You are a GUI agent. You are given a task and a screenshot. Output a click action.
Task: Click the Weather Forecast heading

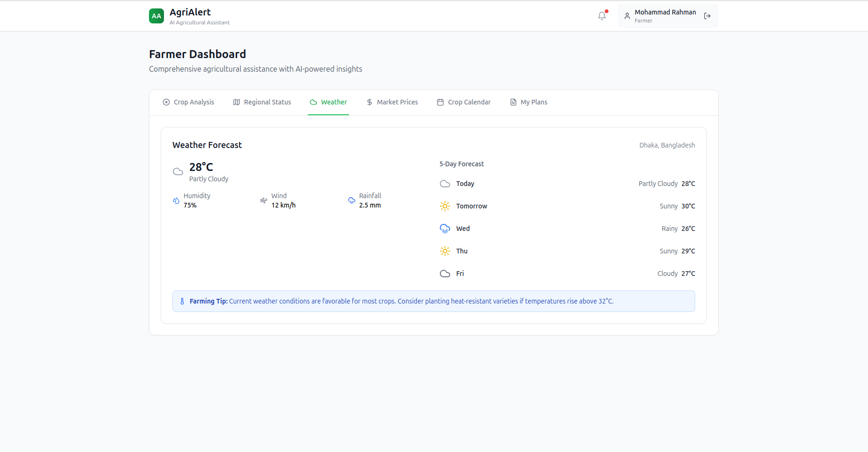(x=207, y=145)
